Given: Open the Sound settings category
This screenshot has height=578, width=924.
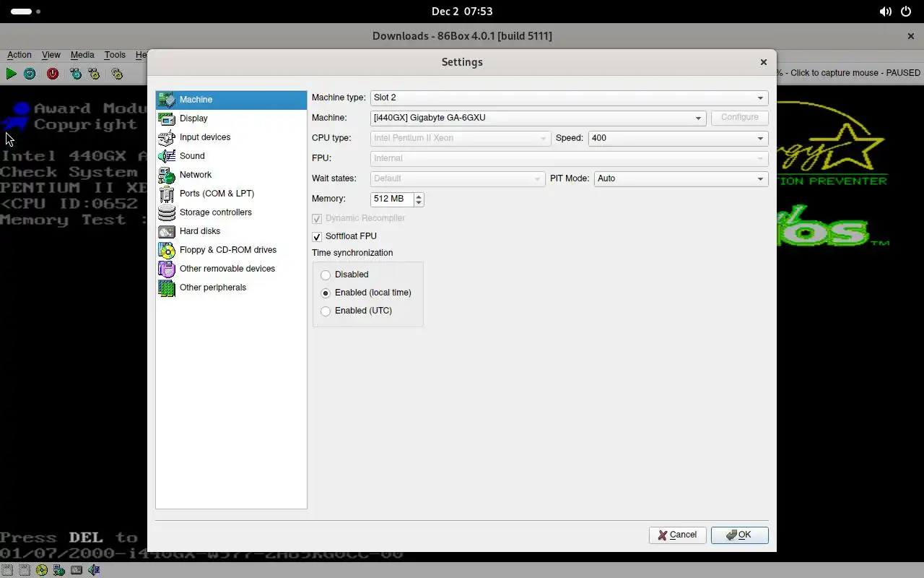Looking at the screenshot, I should (x=231, y=156).
